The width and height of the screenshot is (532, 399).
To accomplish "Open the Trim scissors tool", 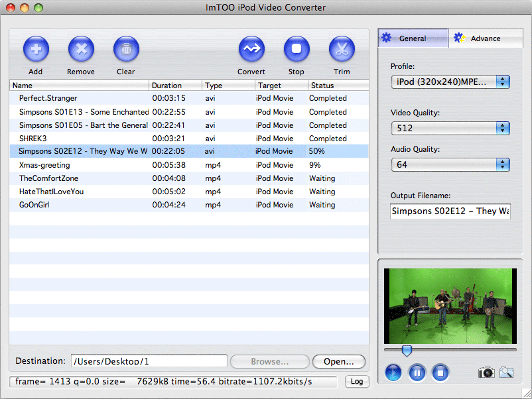I will pyautogui.click(x=342, y=49).
